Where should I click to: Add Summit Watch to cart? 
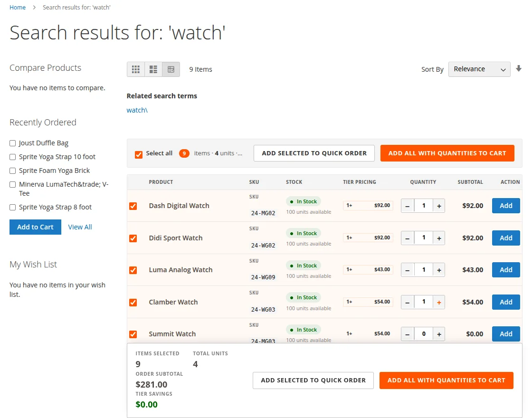pos(506,334)
